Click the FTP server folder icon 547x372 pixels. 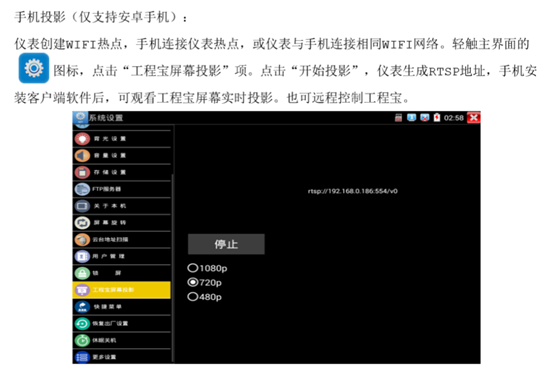pos(82,189)
